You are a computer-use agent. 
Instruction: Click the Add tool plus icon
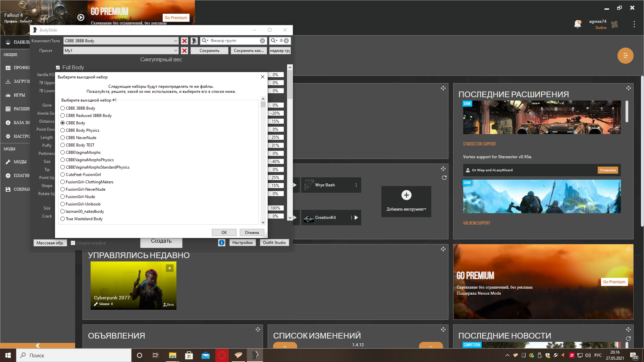[406, 195]
